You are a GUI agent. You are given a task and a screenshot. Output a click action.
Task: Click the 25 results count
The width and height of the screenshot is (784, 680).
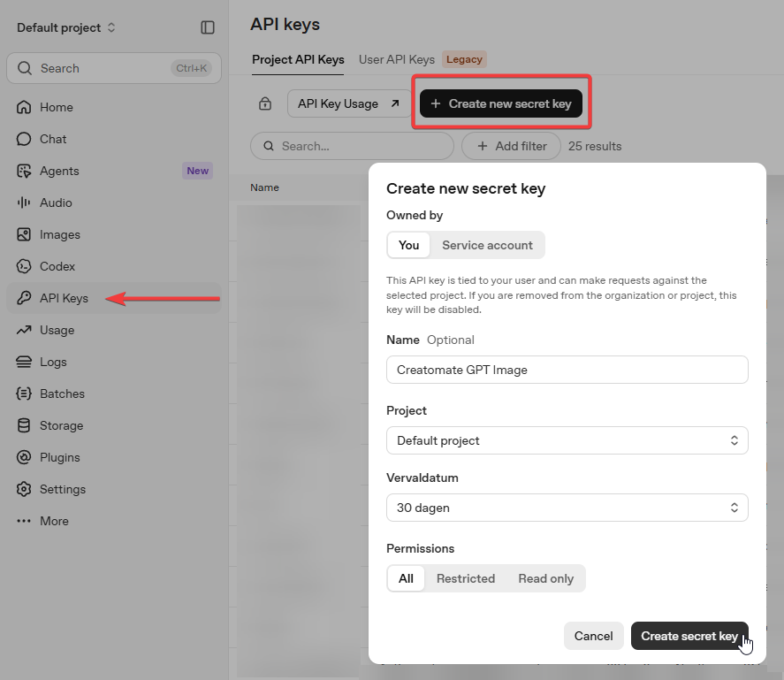595,146
